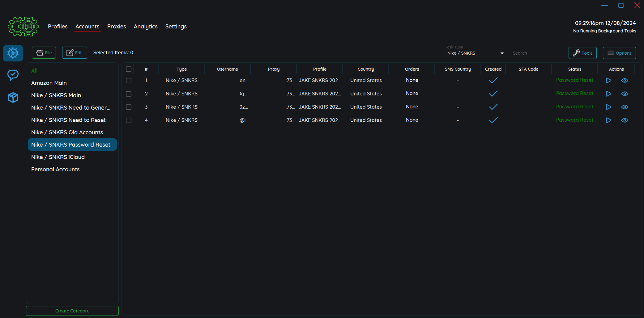The width and height of the screenshot is (644, 318).
Task: Click the app gear logo
Action: click(x=23, y=27)
